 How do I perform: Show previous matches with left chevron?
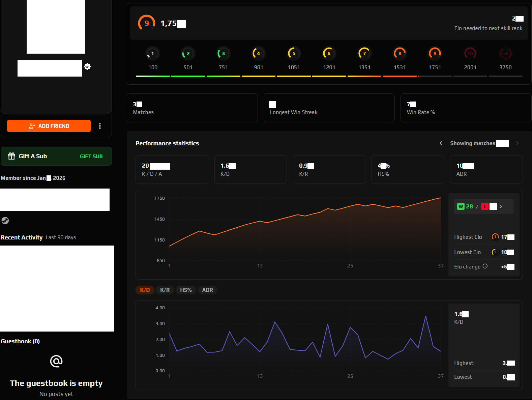441,143
